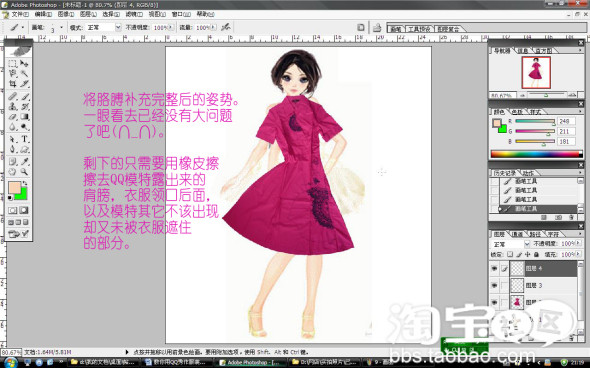Select the Zoom magnifier tool
The height and width of the screenshot is (368, 590).
point(24,172)
